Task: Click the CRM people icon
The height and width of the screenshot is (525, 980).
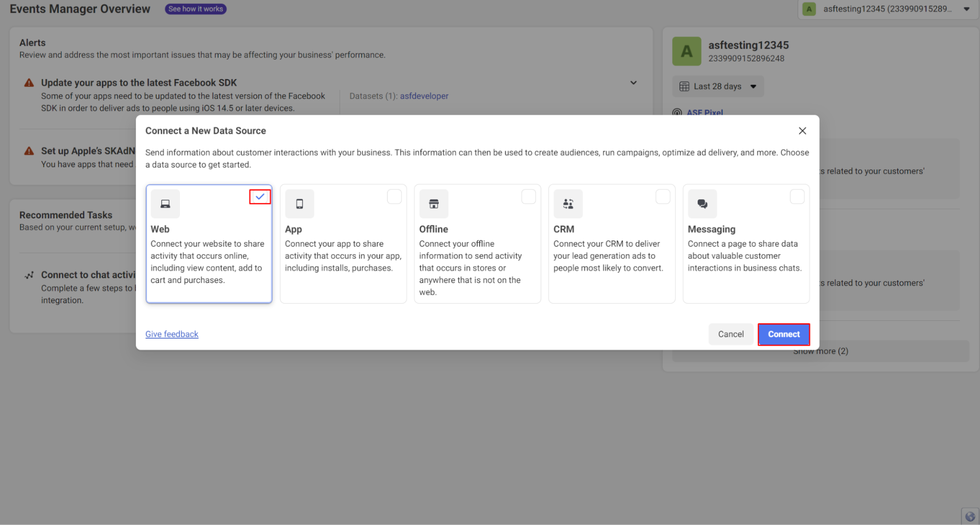Action: 568,204
